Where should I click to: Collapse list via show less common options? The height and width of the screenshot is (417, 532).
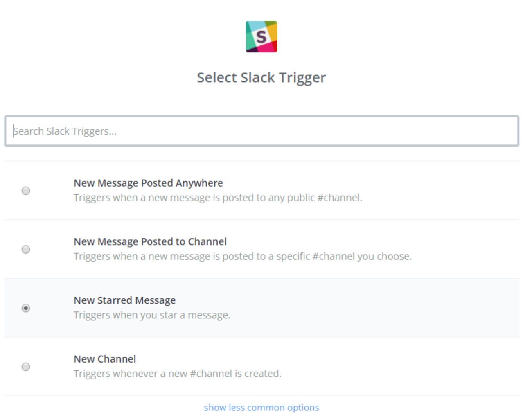click(261, 408)
